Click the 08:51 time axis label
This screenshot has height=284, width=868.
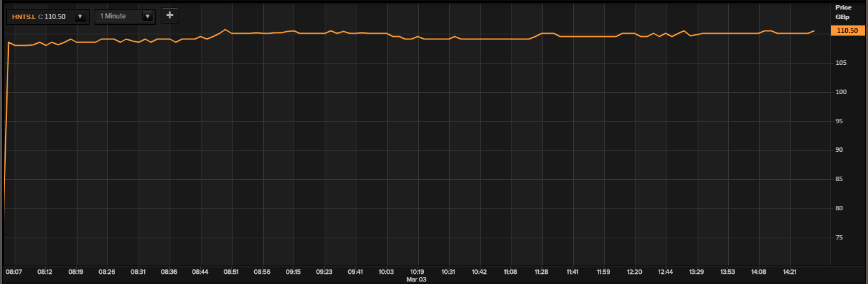pos(231,271)
